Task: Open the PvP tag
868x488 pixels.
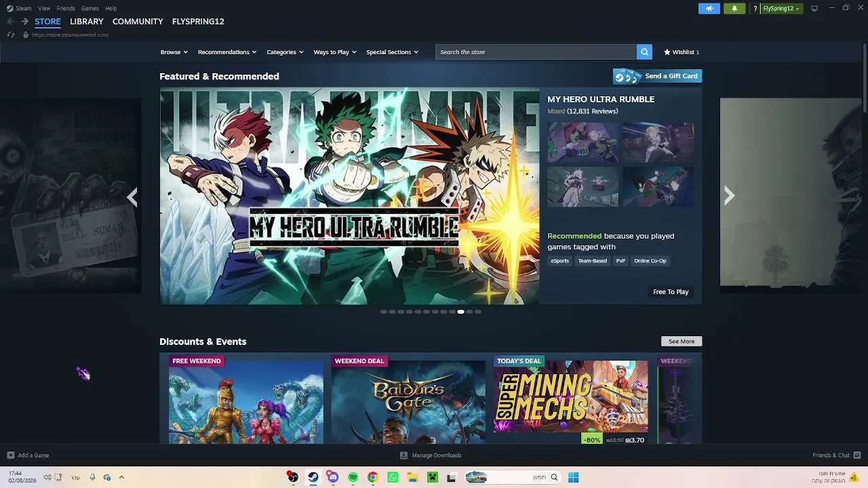Action: (620, 261)
